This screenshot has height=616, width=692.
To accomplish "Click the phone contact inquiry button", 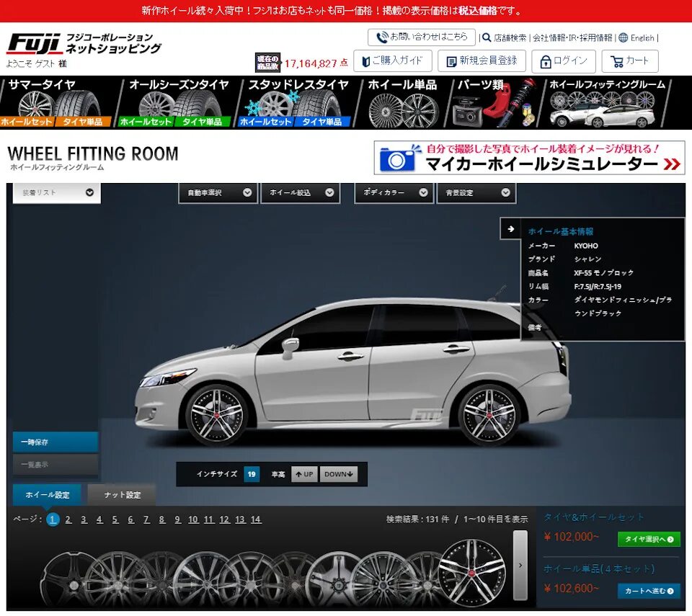I will pos(422,37).
